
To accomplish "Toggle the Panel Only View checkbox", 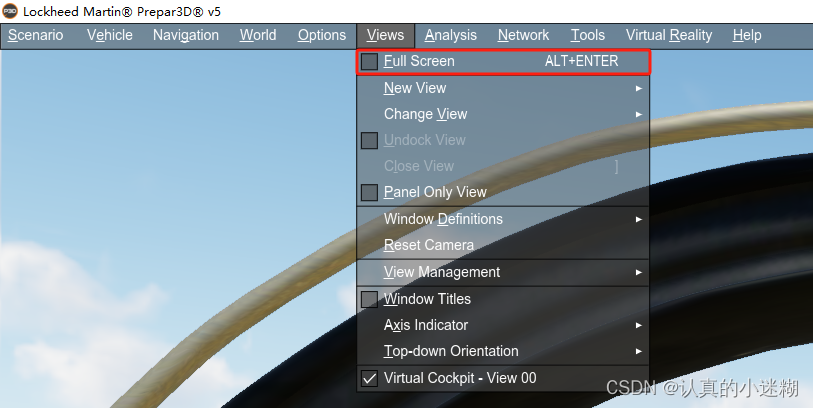I will [x=369, y=192].
